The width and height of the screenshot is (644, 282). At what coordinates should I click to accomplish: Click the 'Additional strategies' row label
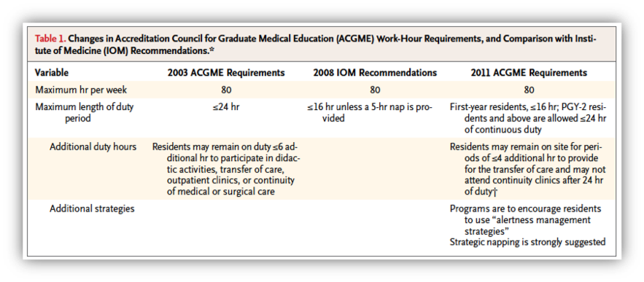[x=92, y=209]
